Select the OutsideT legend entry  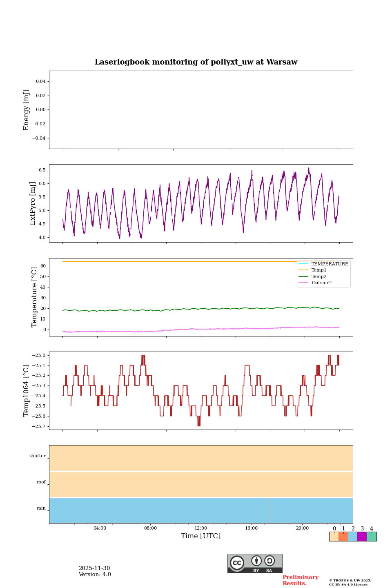(322, 283)
